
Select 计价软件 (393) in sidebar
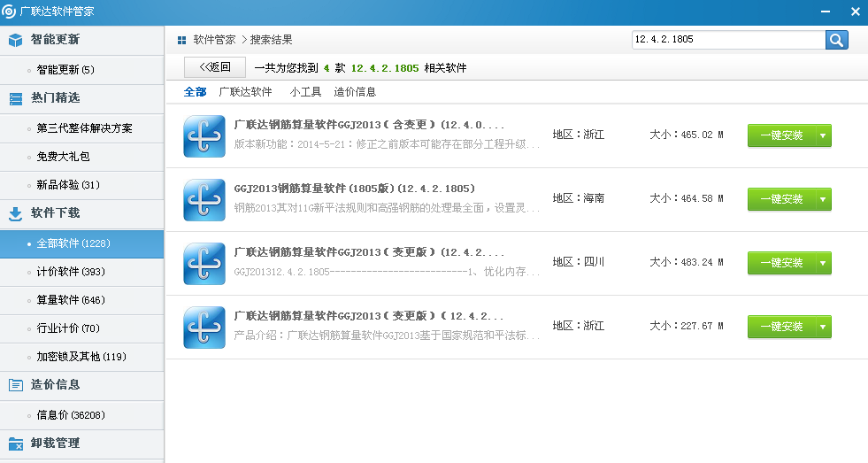tap(82, 272)
